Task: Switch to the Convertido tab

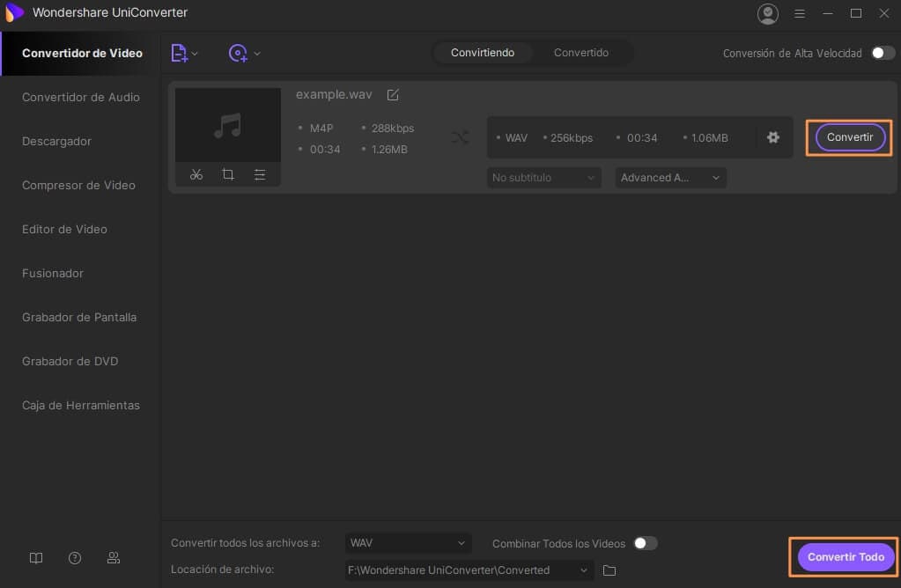Action: (x=581, y=53)
